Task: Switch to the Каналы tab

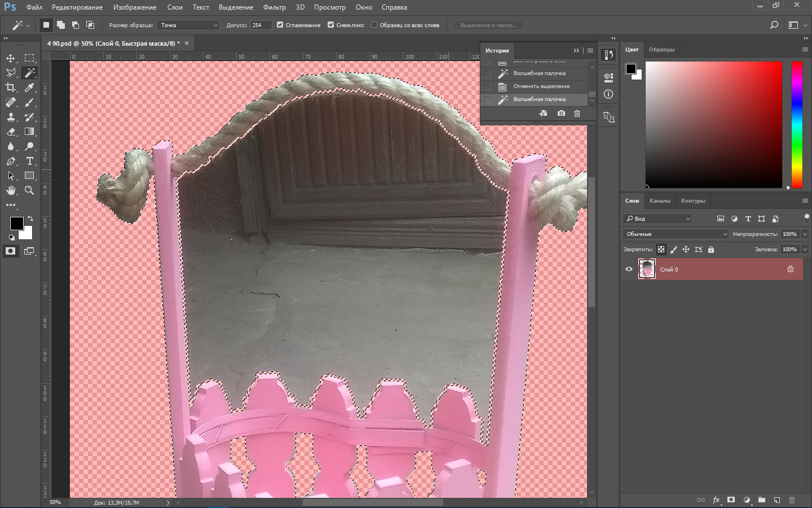Action: 660,201
